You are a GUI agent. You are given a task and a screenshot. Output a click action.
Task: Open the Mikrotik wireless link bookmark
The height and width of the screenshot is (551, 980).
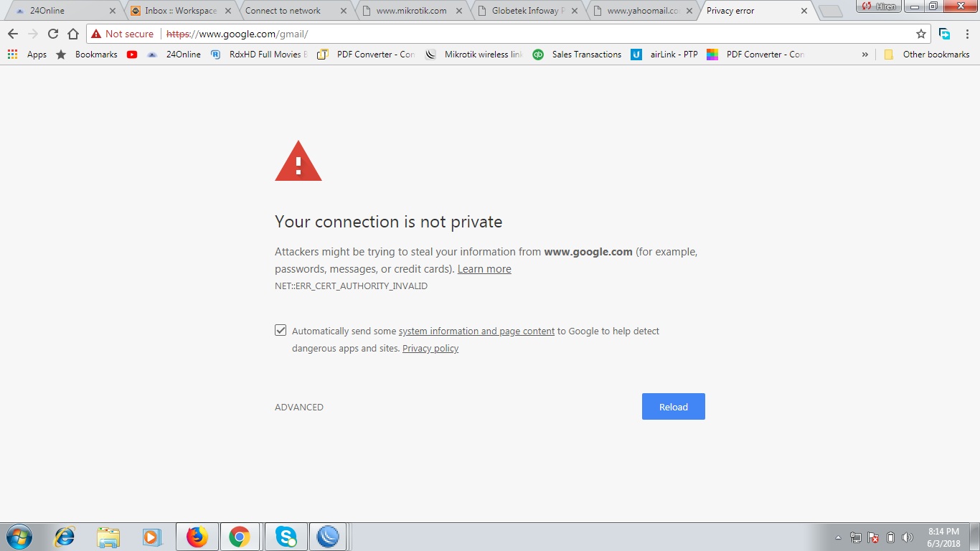[x=474, y=55]
